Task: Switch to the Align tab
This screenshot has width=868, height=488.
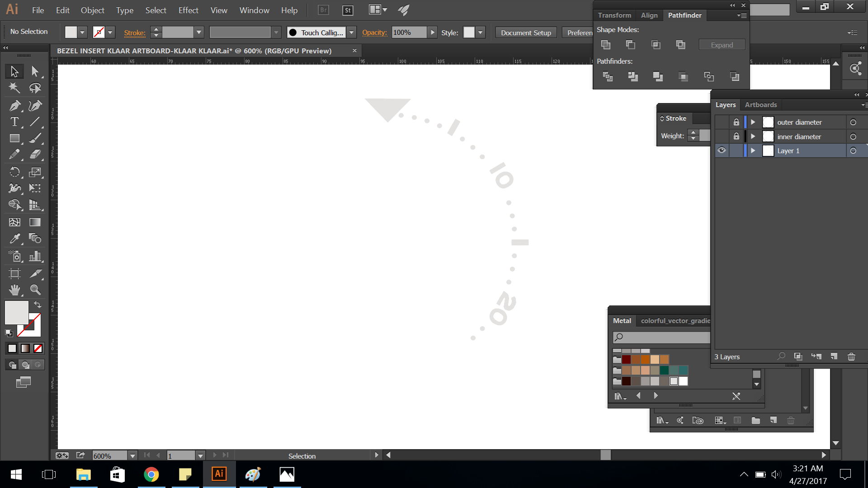Action: tap(649, 15)
